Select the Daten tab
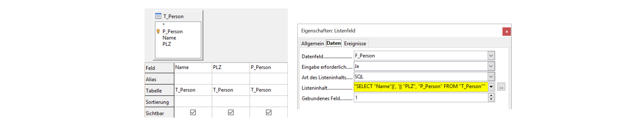Viewport: 644px width, 126px height. [x=333, y=43]
